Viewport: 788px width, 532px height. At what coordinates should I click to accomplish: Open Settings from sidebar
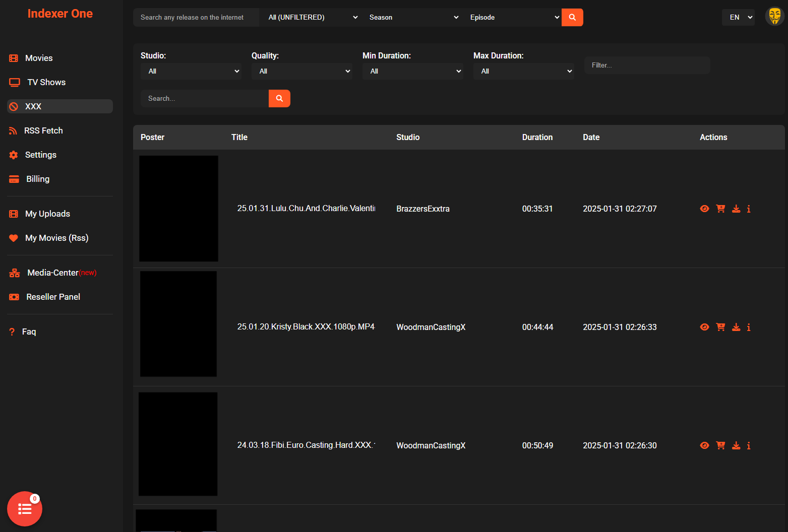click(40, 155)
